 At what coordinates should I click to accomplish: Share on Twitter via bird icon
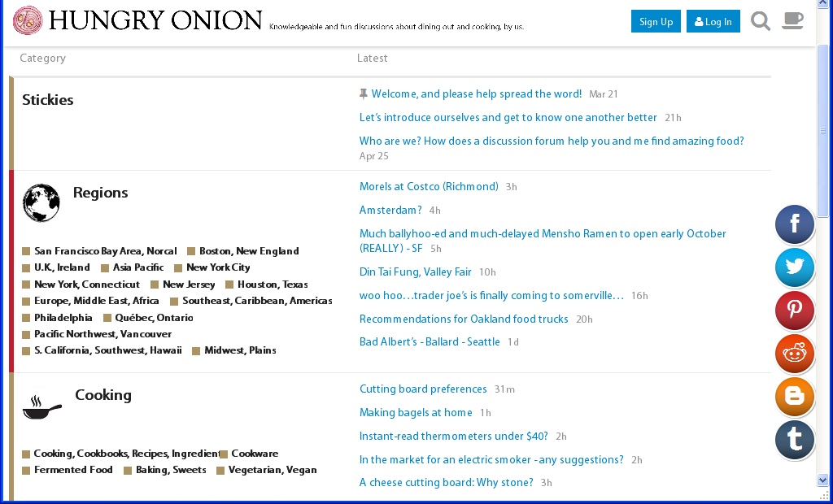pyautogui.click(x=795, y=267)
